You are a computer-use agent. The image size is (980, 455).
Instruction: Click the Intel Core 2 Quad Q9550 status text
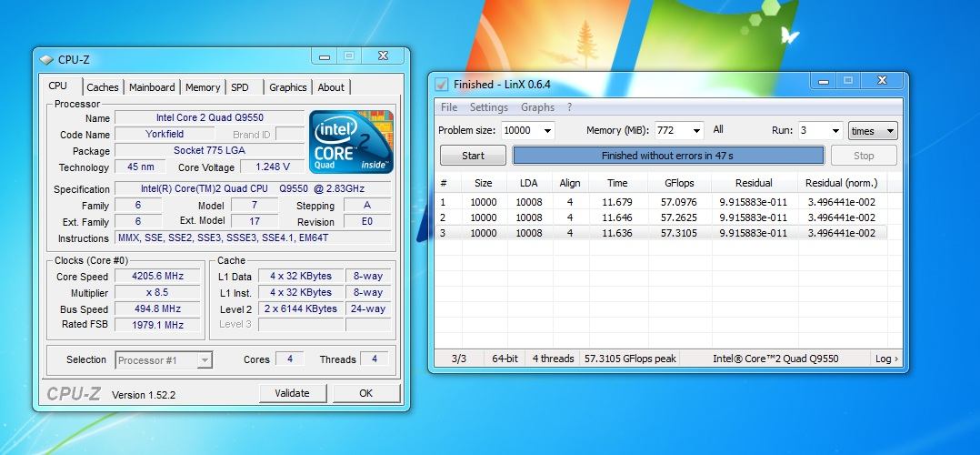(775, 358)
